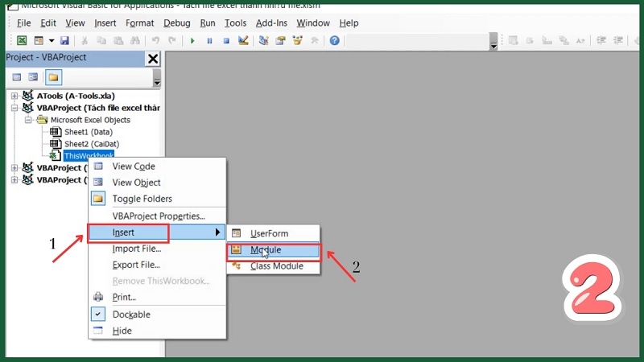The width and height of the screenshot is (644, 362).
Task: Select Sheet1 (Data) in the project tree
Action: (89, 132)
